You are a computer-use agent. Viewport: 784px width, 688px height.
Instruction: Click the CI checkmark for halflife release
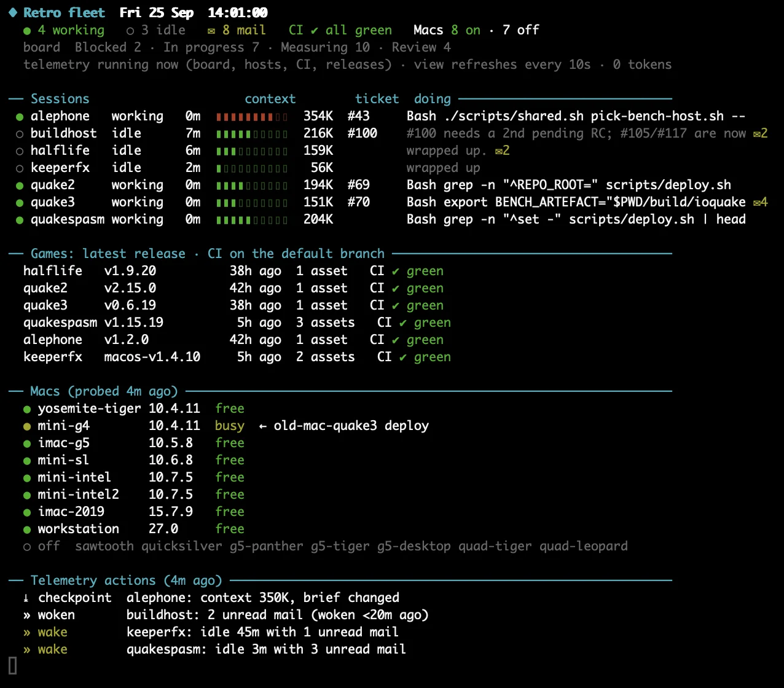click(396, 271)
